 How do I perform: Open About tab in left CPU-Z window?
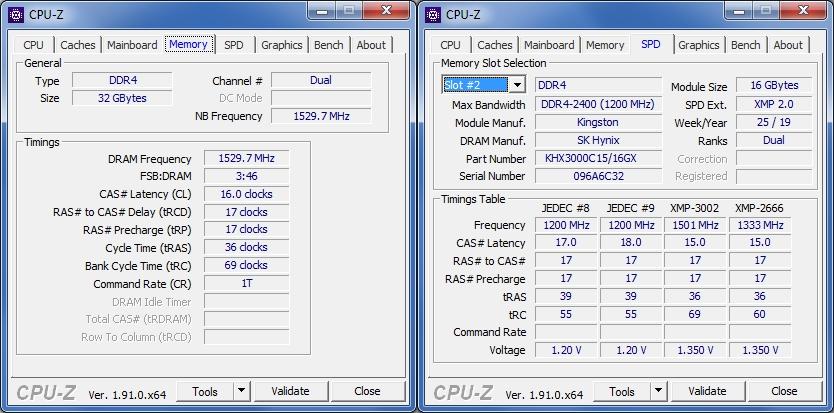pos(371,45)
